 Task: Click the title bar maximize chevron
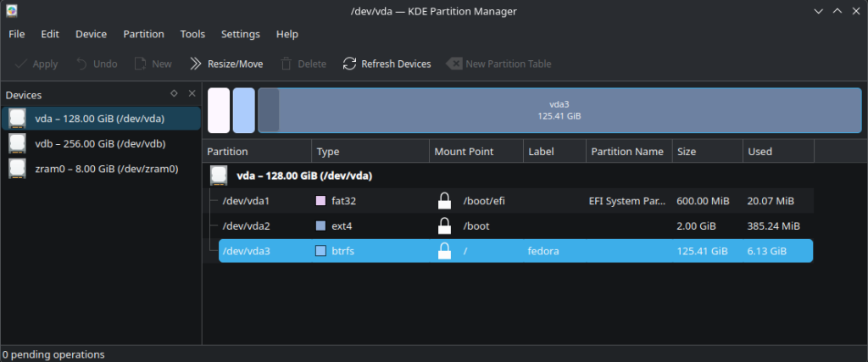(837, 10)
